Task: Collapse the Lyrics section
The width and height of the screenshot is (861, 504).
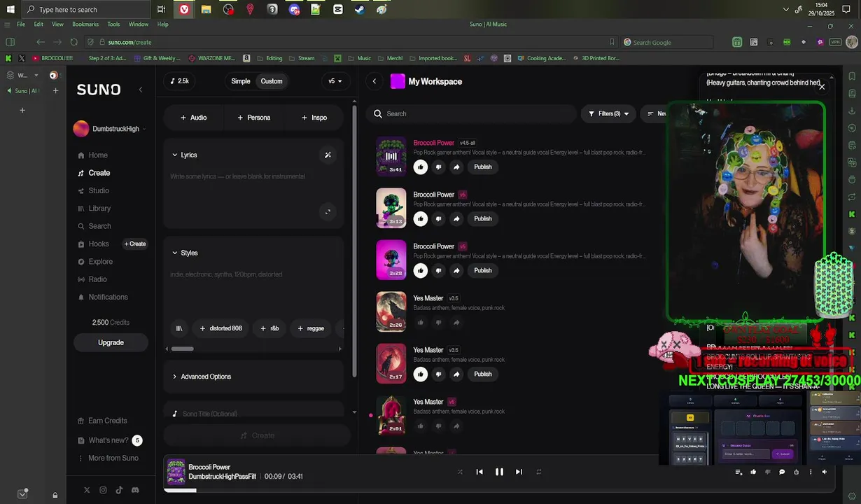Action: (185, 155)
